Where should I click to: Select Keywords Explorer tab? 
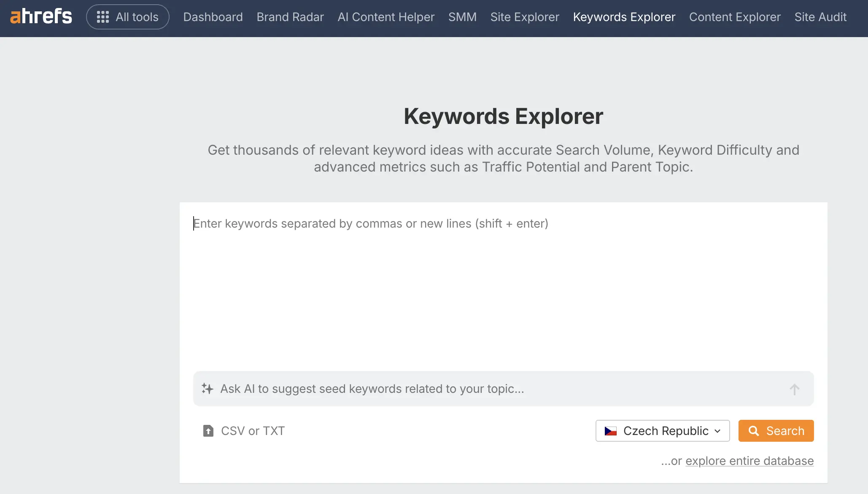[624, 17]
